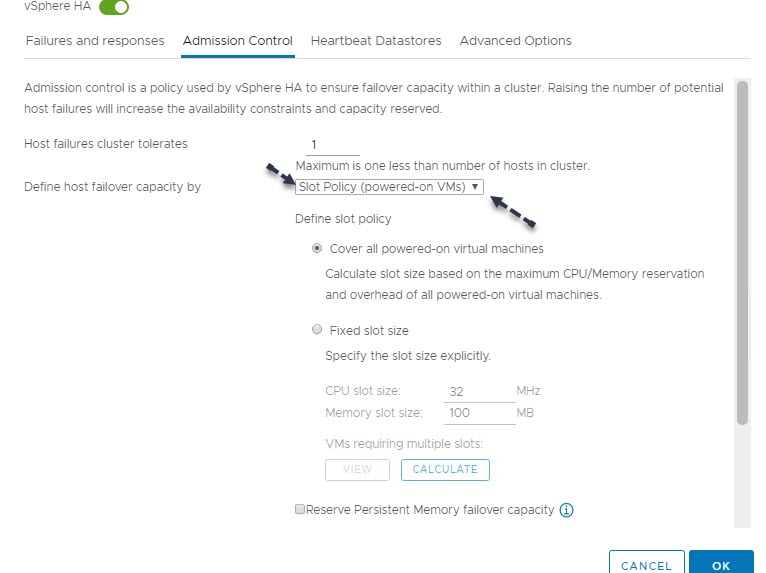Open the Slot Policy failover capacity dropdown
The height and width of the screenshot is (573, 766).
coord(390,187)
